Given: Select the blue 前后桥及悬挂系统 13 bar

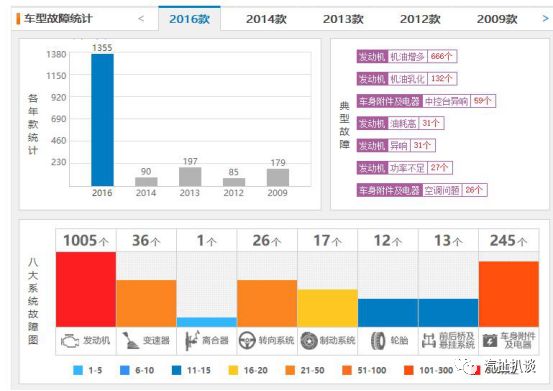Looking at the screenshot, I should [x=448, y=313].
